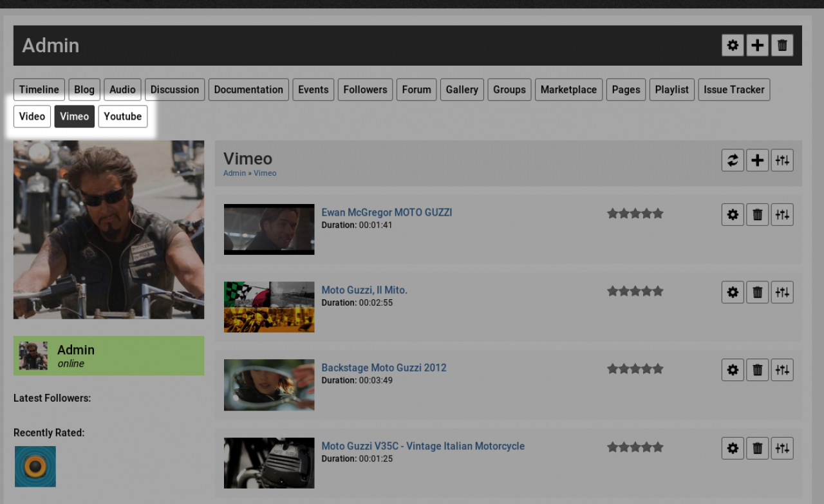The width and height of the screenshot is (824, 504).
Task: Open the Audio tab
Action: tap(122, 89)
